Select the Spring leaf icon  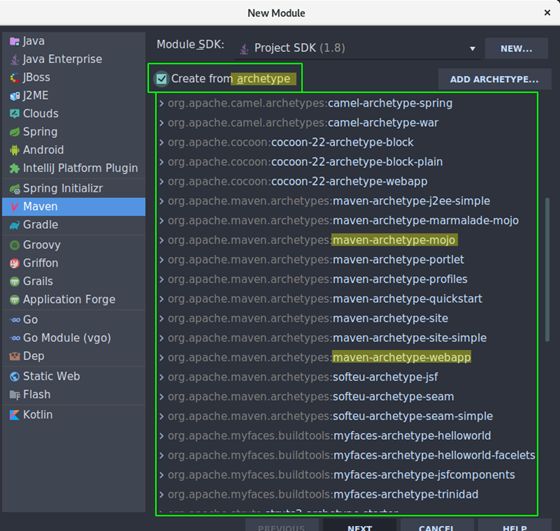15,132
